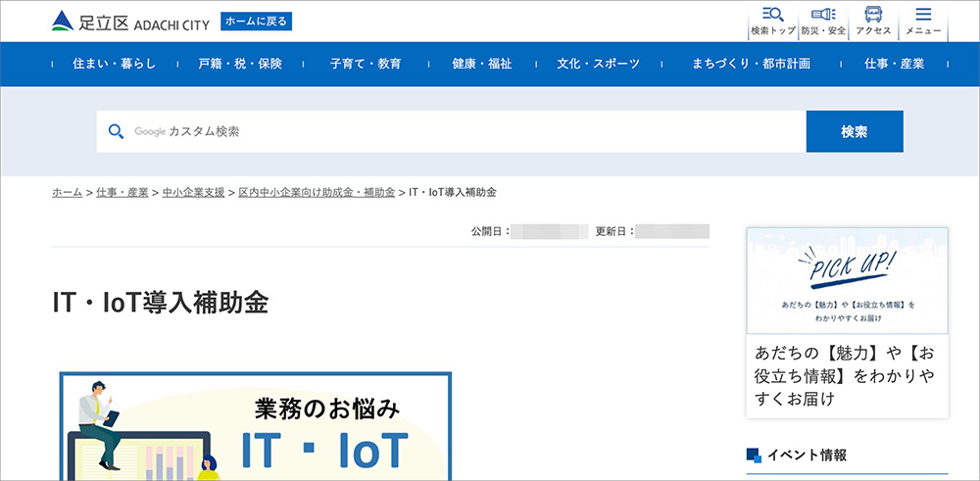Click the blue 検索 button
Viewport: 980px width, 481px height.
pyautogui.click(x=855, y=131)
